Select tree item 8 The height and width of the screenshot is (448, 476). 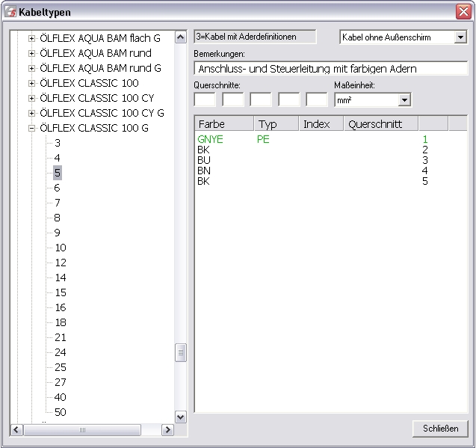coord(58,218)
